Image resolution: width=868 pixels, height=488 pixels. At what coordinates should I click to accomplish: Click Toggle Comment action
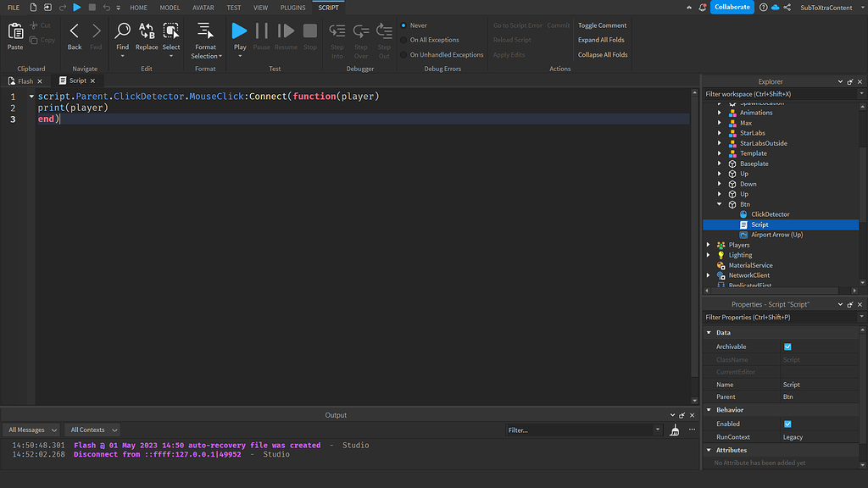602,25
